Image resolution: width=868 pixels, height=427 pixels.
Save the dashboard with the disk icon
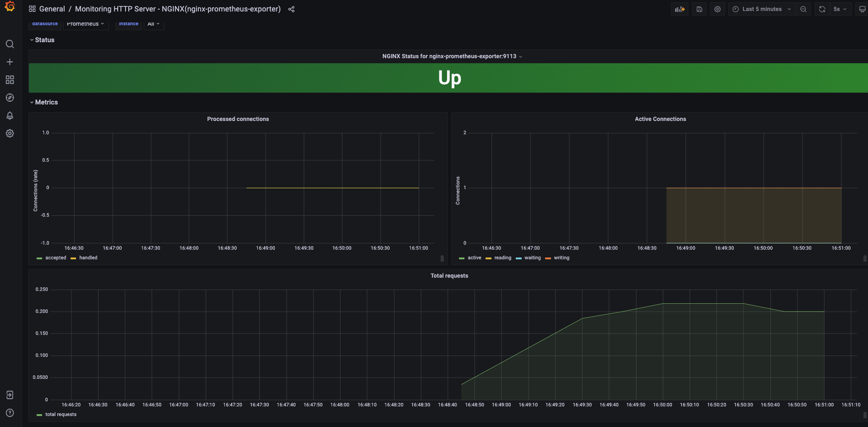coord(699,9)
